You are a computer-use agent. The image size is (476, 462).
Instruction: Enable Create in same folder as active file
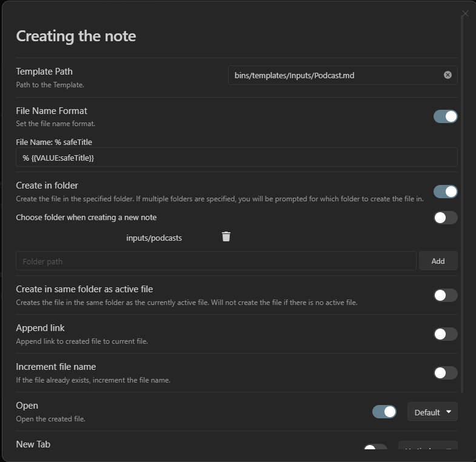tap(445, 295)
